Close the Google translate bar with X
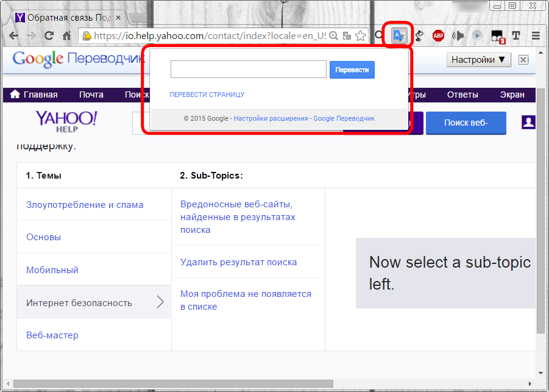 pyautogui.click(x=523, y=60)
